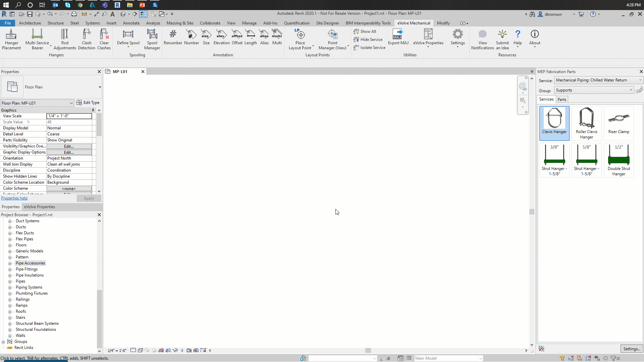Open View Notifications
This screenshot has height=362, width=644.
482,39
